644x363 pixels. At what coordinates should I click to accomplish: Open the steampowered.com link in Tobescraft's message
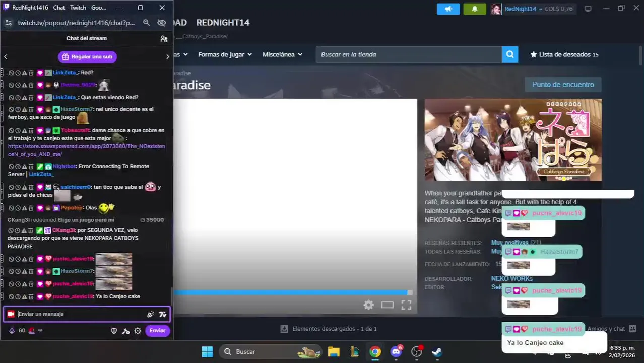click(x=86, y=150)
